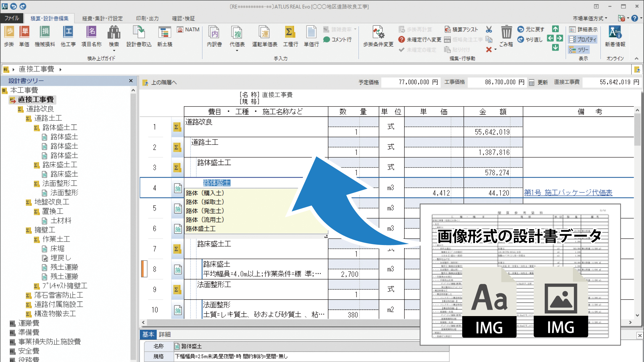Insert a 工種行 row
Image resolution: width=644 pixels, height=362 pixels.
tap(290, 36)
